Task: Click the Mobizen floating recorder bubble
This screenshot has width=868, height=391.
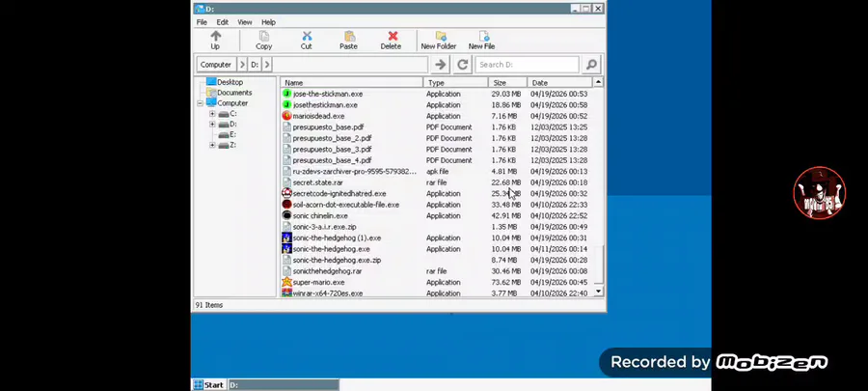Action: click(819, 193)
